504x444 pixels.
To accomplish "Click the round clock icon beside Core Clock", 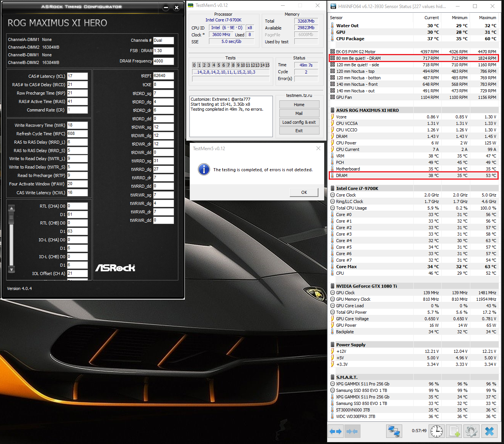I will 333,195.
